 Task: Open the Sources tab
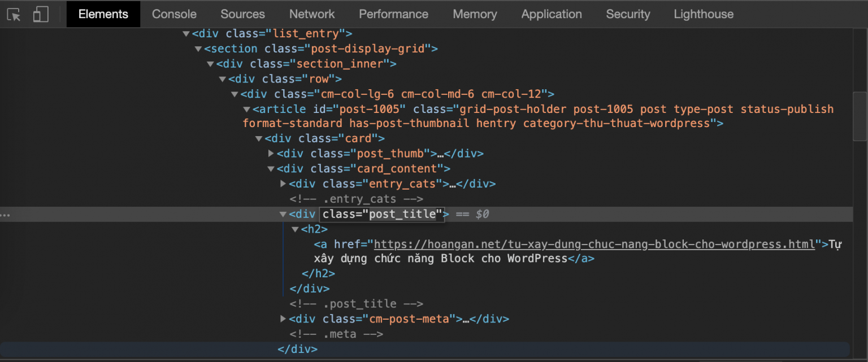click(x=242, y=14)
